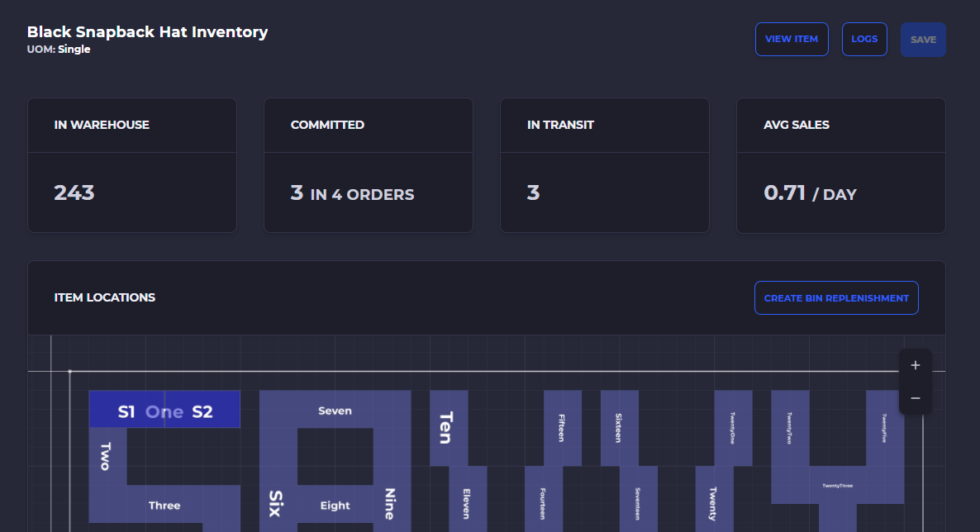Create a bin replenishment
980x532 pixels.
pyautogui.click(x=836, y=298)
